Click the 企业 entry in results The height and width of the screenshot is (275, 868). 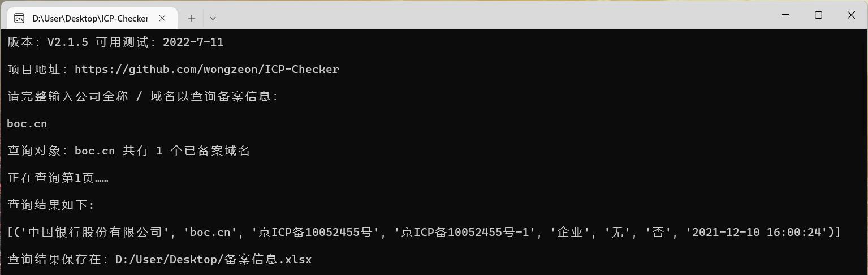pos(569,232)
